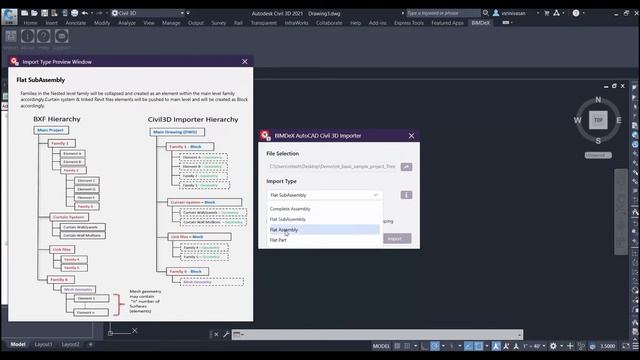
Task: Click the info button beside Import Type
Action: pyautogui.click(x=406, y=195)
